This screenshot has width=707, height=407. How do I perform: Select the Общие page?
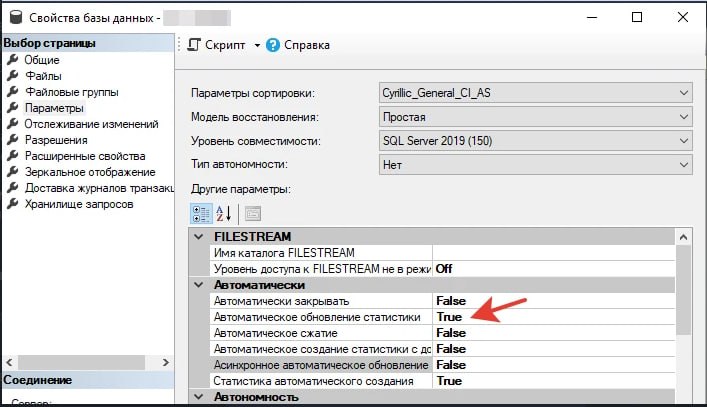click(x=41, y=60)
